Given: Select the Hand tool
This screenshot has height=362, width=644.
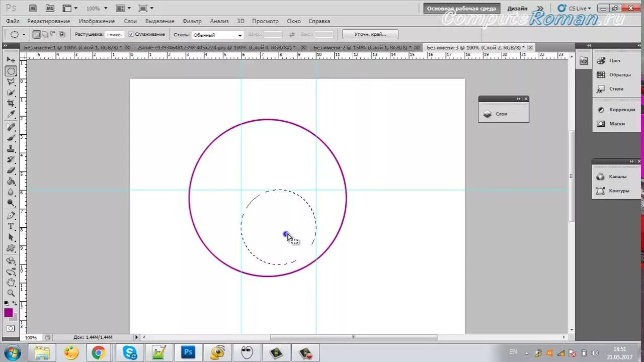Looking at the screenshot, I should pyautogui.click(x=11, y=283).
